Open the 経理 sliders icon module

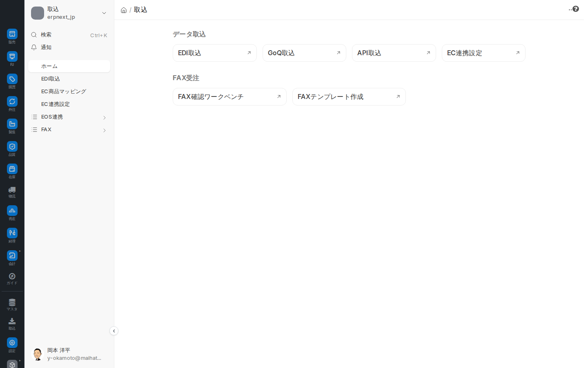[12, 233]
